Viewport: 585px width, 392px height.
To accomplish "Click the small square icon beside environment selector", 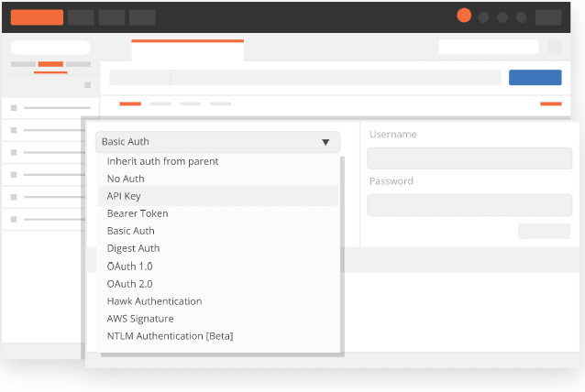I will [x=555, y=47].
